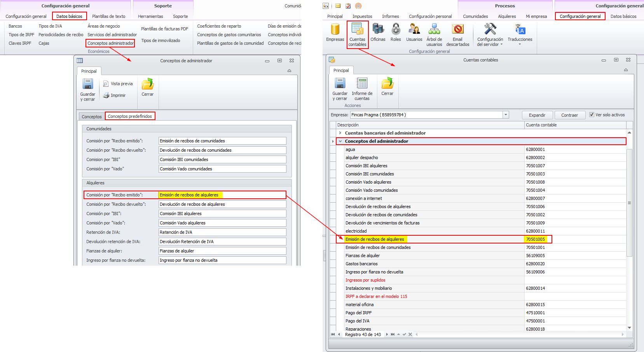The width and height of the screenshot is (644, 352).
Task: Select the Roles icon
Action: [396, 32]
